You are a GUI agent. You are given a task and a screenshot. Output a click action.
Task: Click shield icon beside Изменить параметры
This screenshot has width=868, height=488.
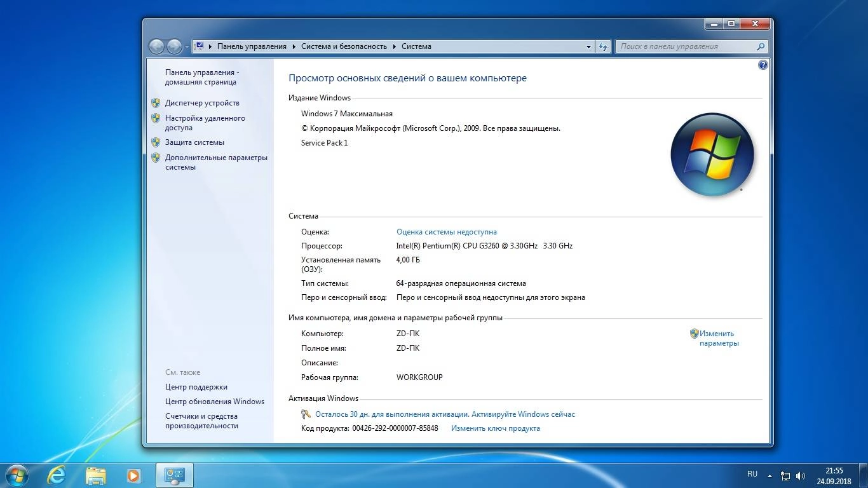tap(694, 334)
